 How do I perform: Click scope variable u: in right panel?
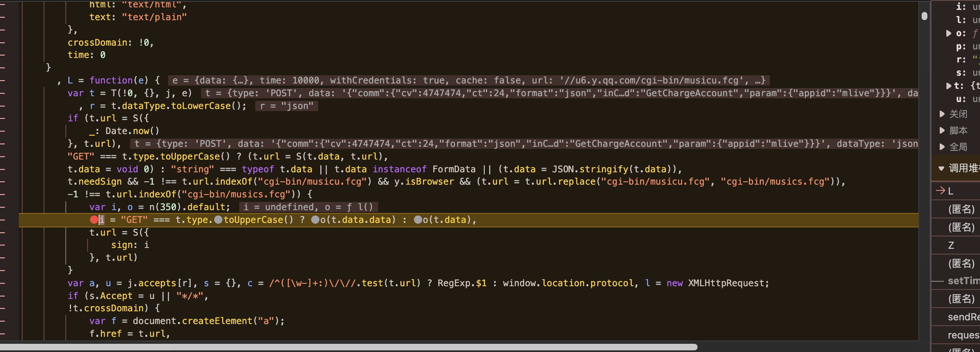961,99
